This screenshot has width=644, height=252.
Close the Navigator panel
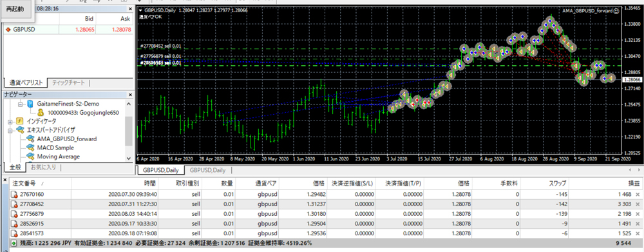pyautogui.click(x=131, y=94)
